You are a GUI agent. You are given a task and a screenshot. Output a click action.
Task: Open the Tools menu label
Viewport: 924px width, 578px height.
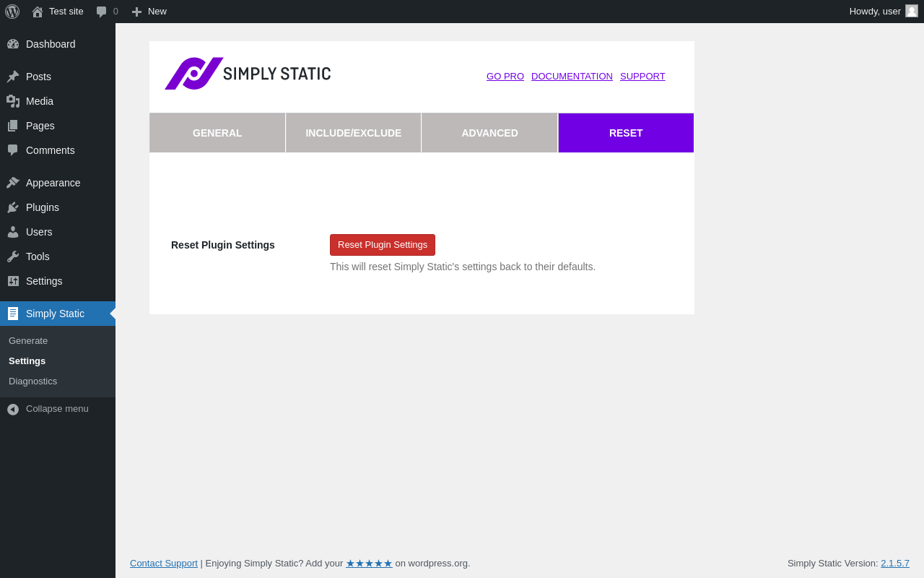[x=38, y=256]
